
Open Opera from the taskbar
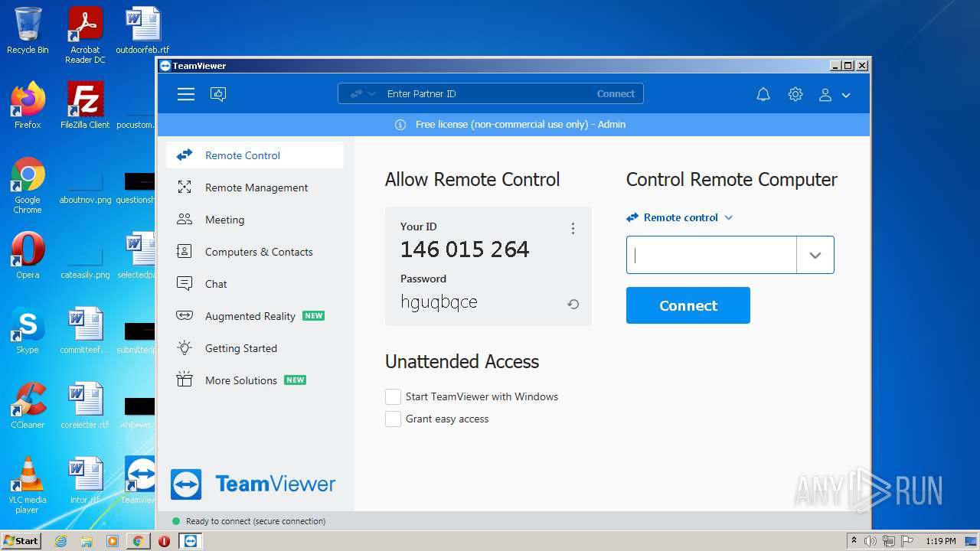[x=164, y=541]
